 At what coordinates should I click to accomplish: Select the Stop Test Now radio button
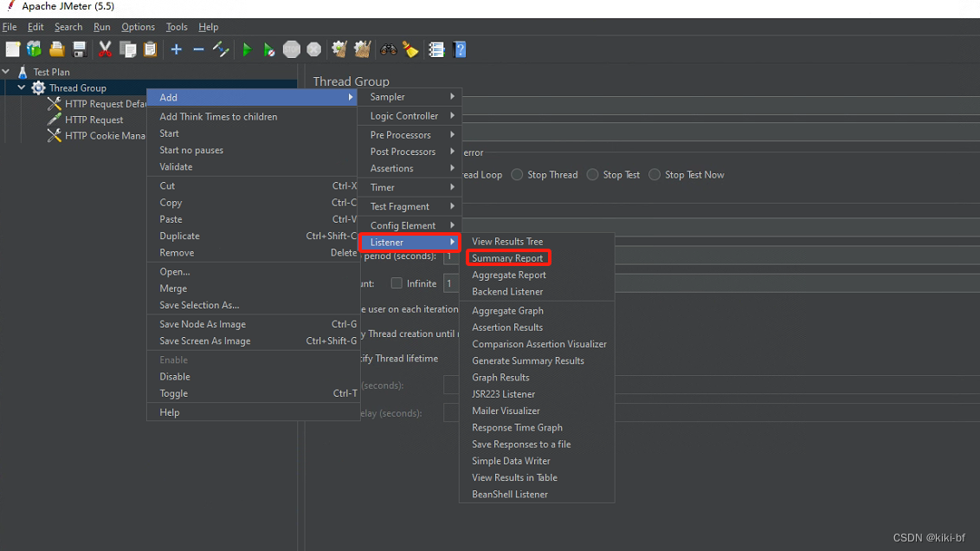[x=654, y=174]
